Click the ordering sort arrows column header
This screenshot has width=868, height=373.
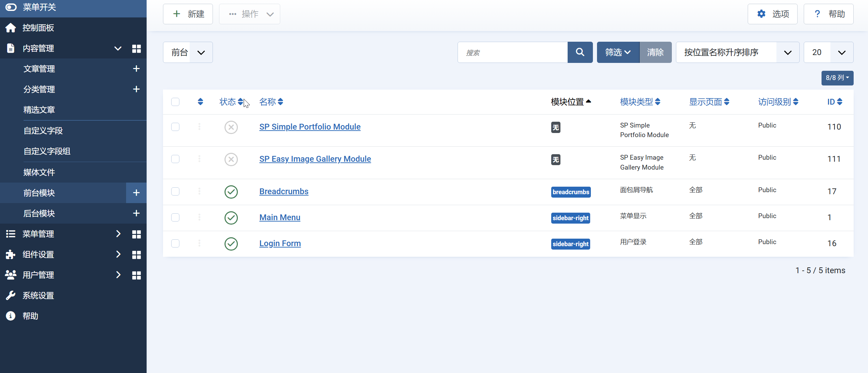(x=200, y=102)
